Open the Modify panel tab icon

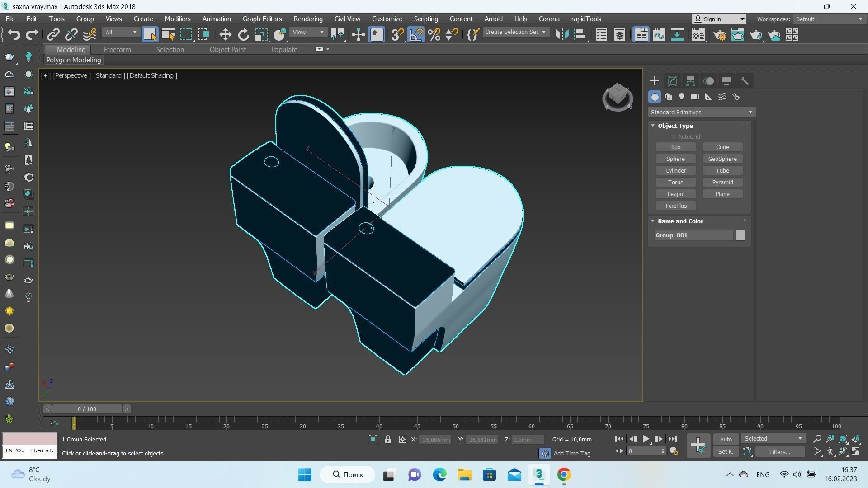pyautogui.click(x=672, y=81)
